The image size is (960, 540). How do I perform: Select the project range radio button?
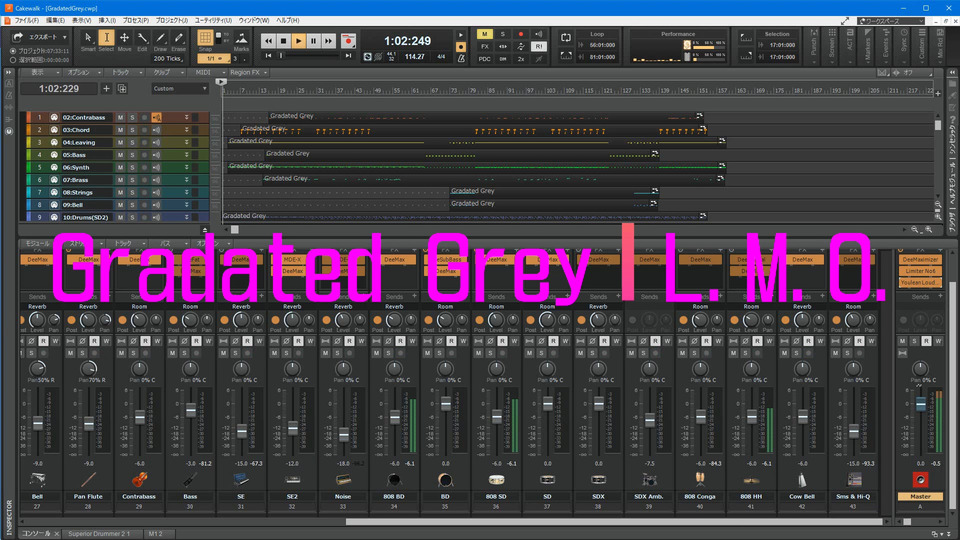(x=13, y=51)
